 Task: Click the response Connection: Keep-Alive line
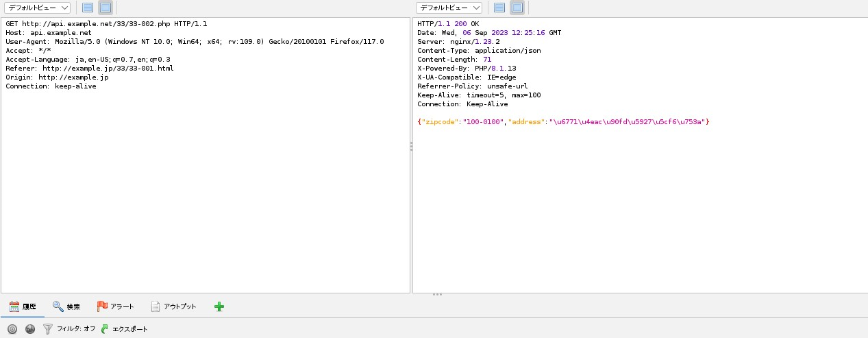click(462, 104)
